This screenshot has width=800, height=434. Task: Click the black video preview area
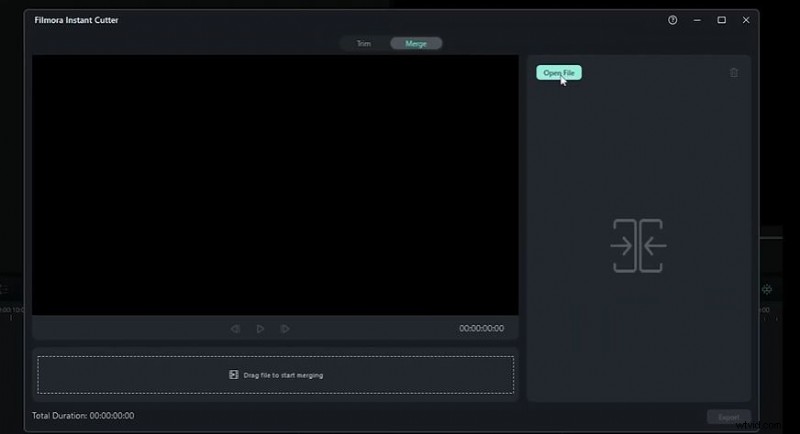coord(276,185)
